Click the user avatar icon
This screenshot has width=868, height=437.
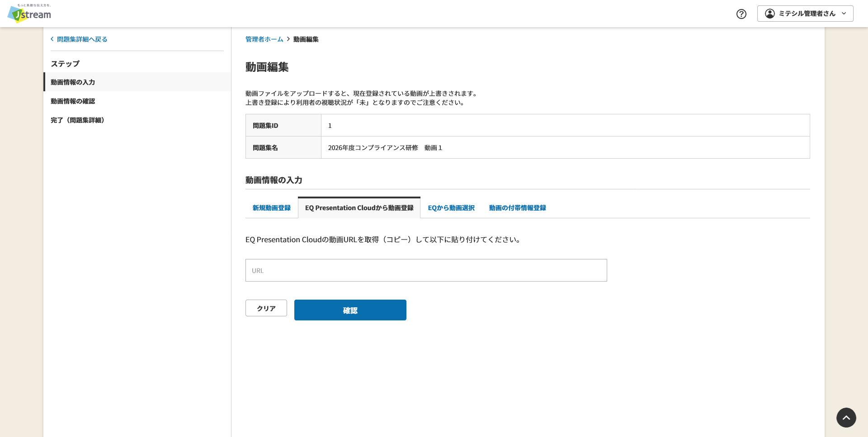pyautogui.click(x=769, y=14)
